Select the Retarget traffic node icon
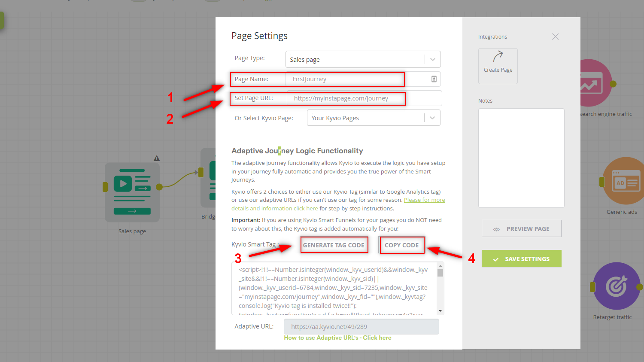This screenshot has height=362, width=644. coord(617,286)
